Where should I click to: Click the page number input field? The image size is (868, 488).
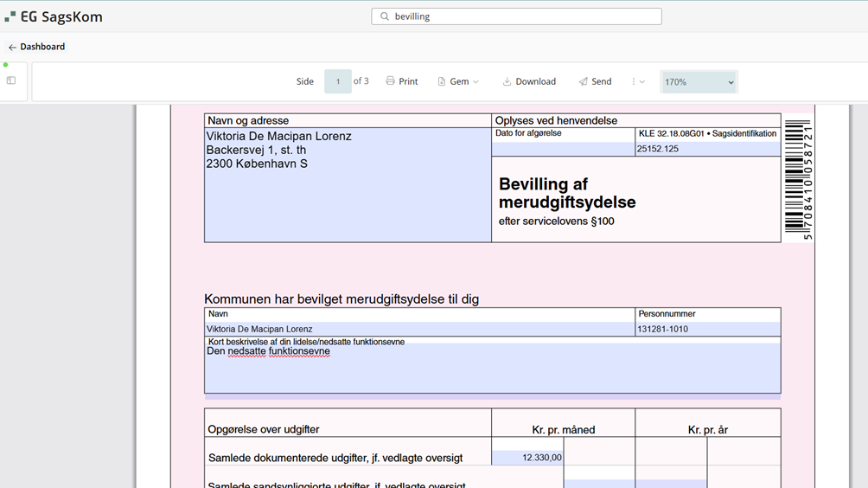(337, 81)
